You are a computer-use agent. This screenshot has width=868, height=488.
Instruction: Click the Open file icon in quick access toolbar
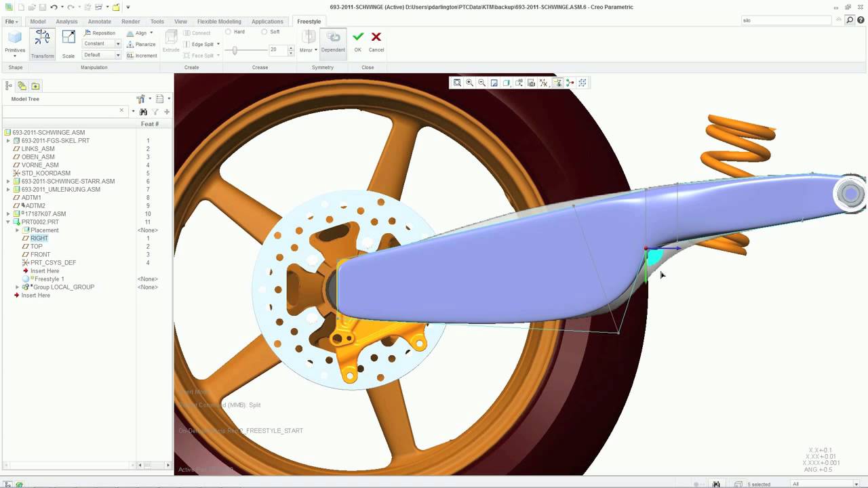[x=31, y=7]
